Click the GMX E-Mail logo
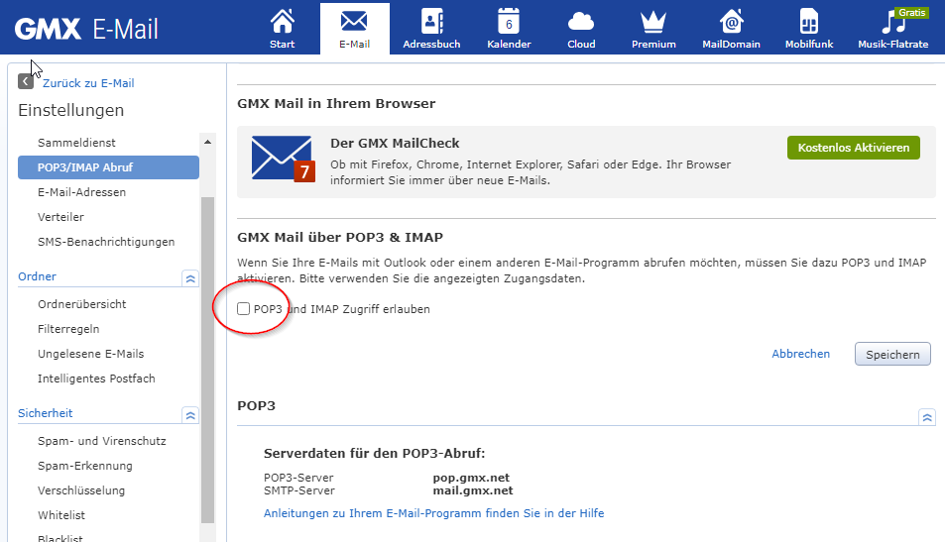This screenshot has width=945, height=542. point(86,28)
